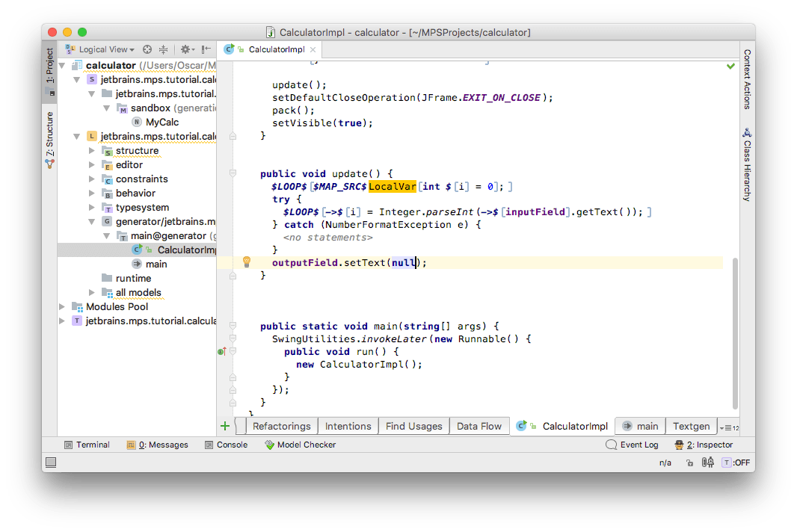Screen dimensions: 797x532
Task: Expand the structure node in the tree
Action: (92, 151)
